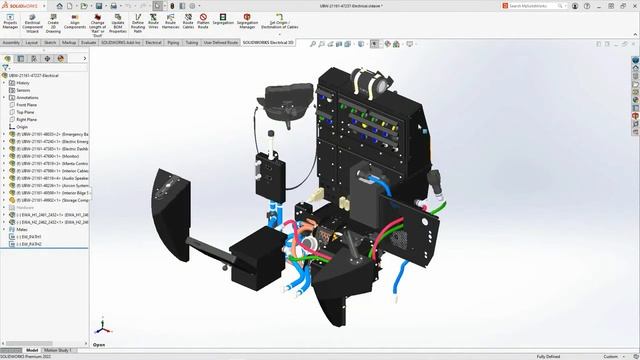Select the Align Components tool
This screenshot has height=360, width=640.
tap(75, 21)
